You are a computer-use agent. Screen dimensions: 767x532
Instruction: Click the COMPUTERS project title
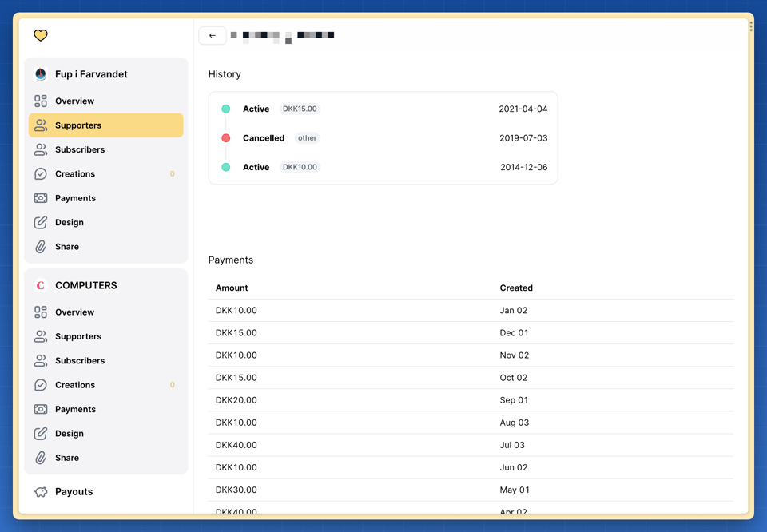pyautogui.click(x=86, y=285)
